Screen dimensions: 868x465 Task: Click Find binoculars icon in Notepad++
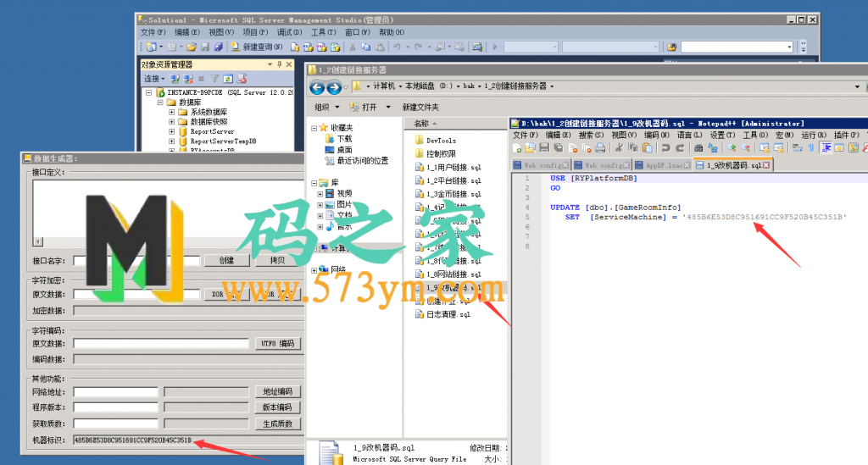(x=698, y=147)
